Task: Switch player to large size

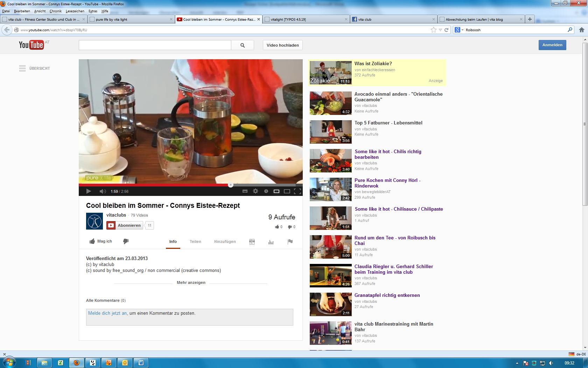Action: click(287, 191)
